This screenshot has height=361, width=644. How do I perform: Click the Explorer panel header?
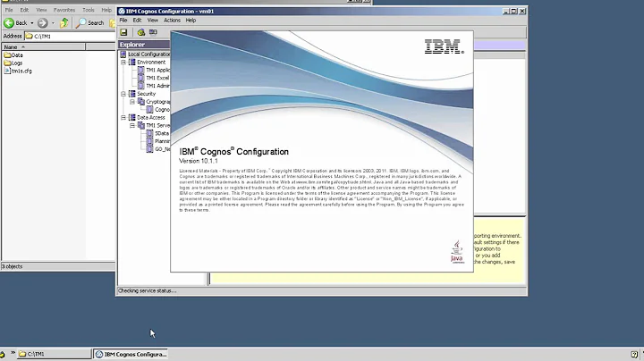[144, 45]
